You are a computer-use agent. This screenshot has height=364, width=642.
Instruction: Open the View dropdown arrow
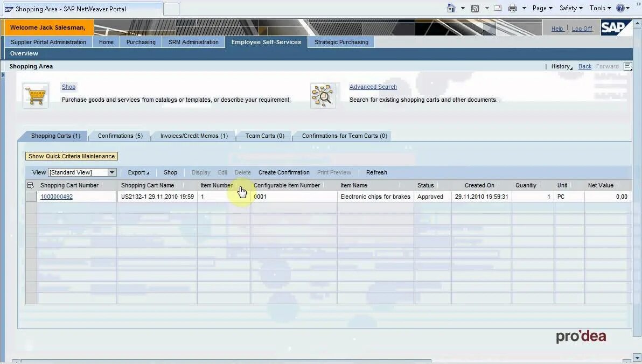tap(112, 172)
